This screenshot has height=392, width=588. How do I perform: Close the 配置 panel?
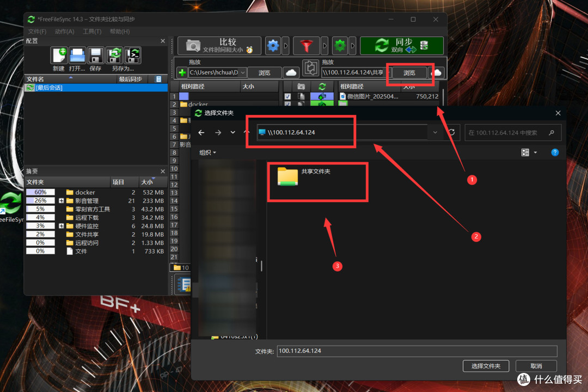(x=163, y=41)
